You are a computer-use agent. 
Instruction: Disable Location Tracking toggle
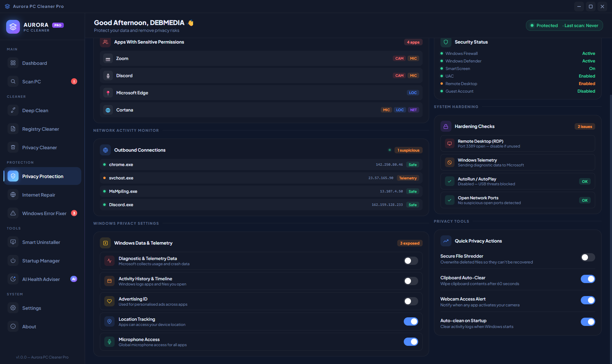[x=411, y=321]
